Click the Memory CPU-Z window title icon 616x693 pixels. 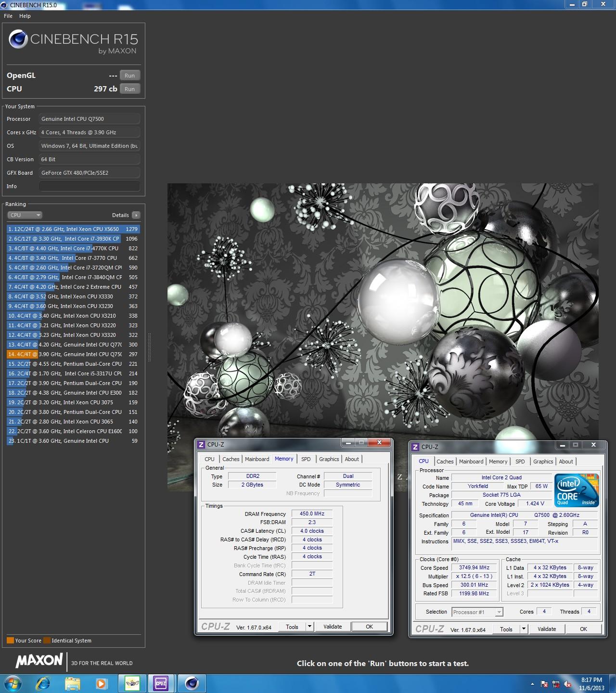click(202, 444)
